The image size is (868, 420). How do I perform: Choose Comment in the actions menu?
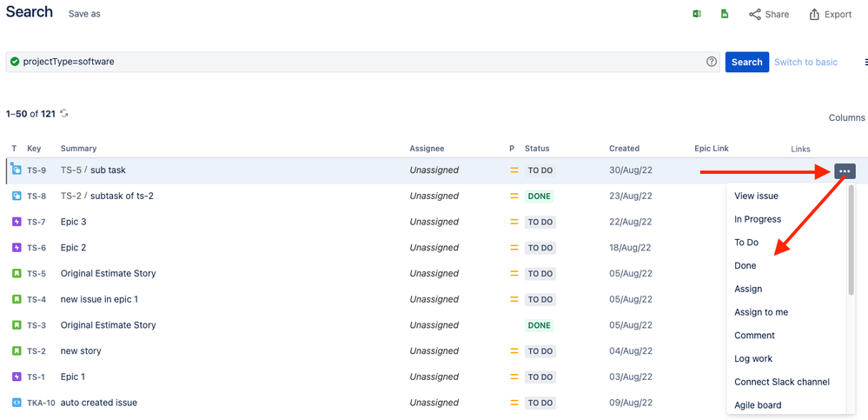click(x=754, y=336)
